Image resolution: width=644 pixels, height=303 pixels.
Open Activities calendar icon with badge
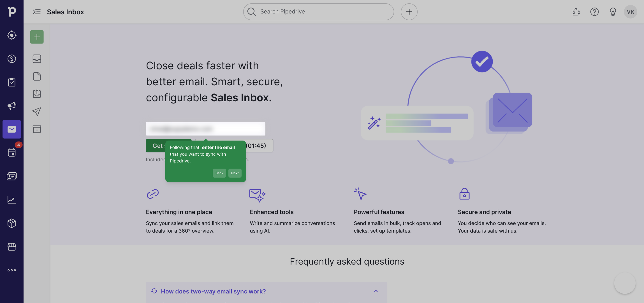[12, 153]
